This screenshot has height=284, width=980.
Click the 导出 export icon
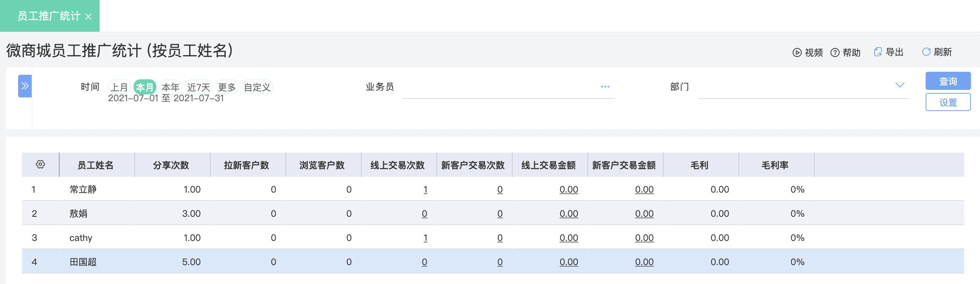[x=878, y=52]
